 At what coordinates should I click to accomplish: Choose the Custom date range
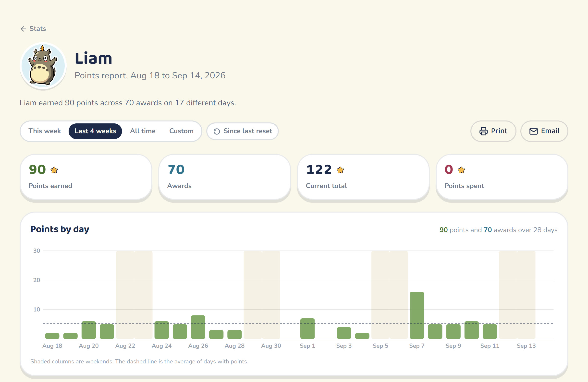click(181, 131)
